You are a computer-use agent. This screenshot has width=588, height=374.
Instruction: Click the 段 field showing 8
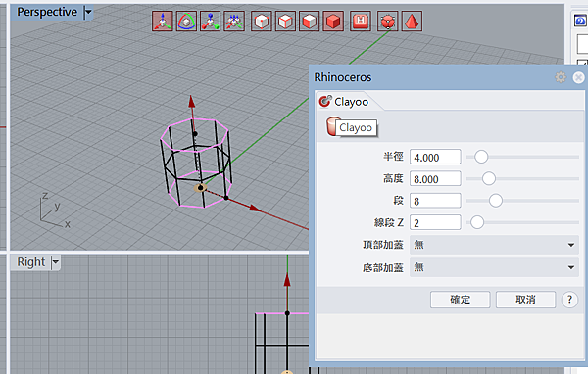(x=435, y=201)
